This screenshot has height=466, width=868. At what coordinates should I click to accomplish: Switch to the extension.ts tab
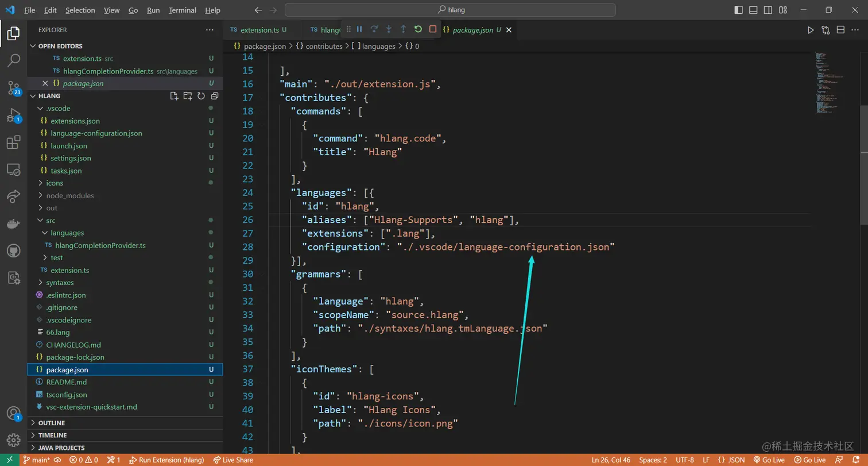(x=259, y=30)
